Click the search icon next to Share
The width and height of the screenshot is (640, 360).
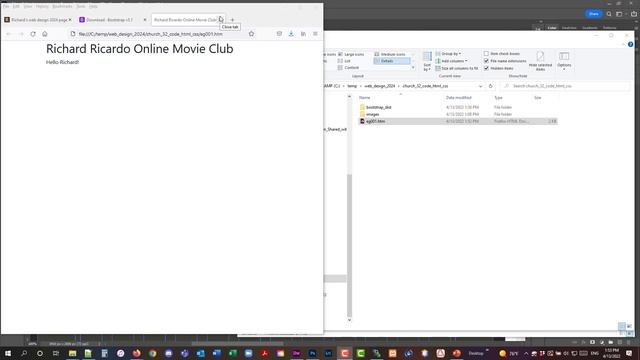pos(609,14)
